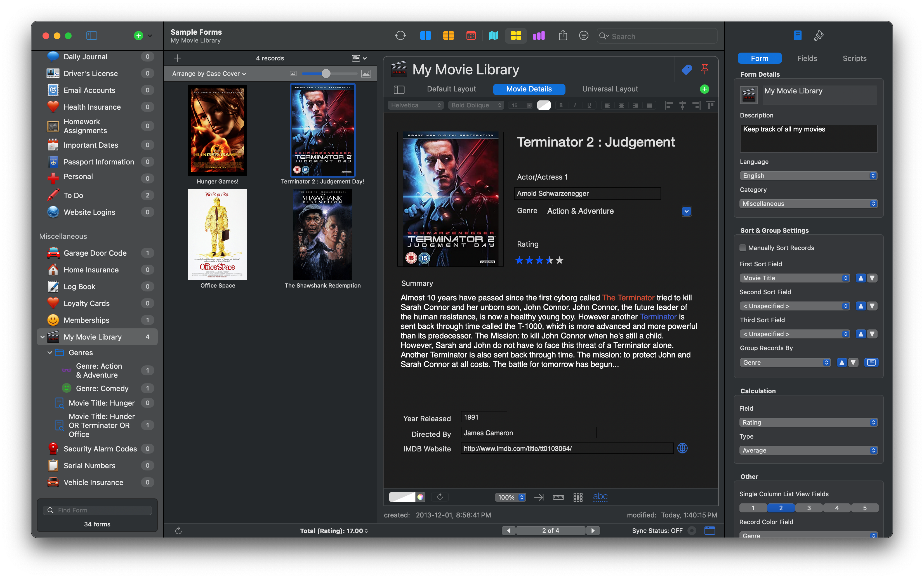This screenshot has height=579, width=924.
Task: Adjust the thumbnail size slider
Action: [326, 74]
